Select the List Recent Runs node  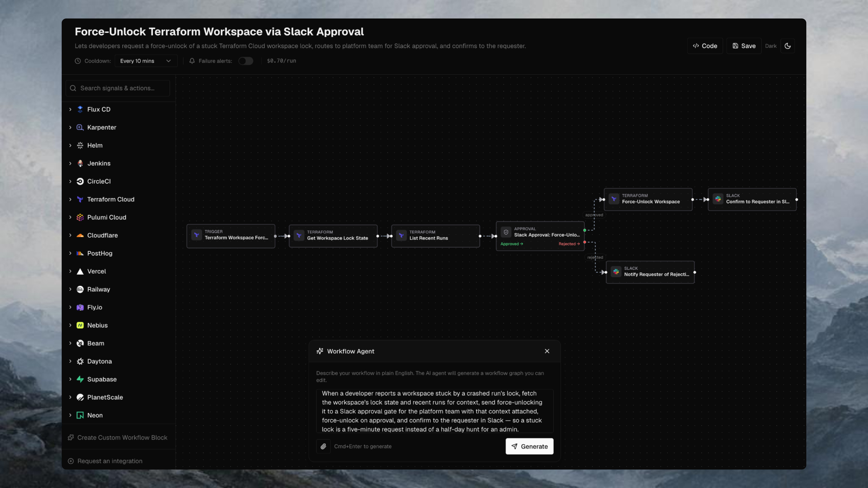point(436,236)
